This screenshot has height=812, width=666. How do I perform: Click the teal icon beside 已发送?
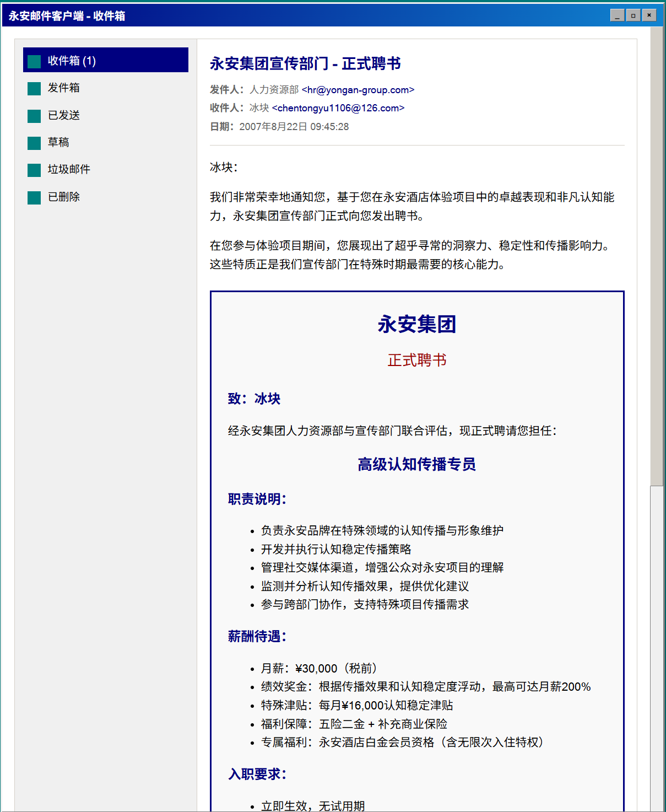point(34,116)
